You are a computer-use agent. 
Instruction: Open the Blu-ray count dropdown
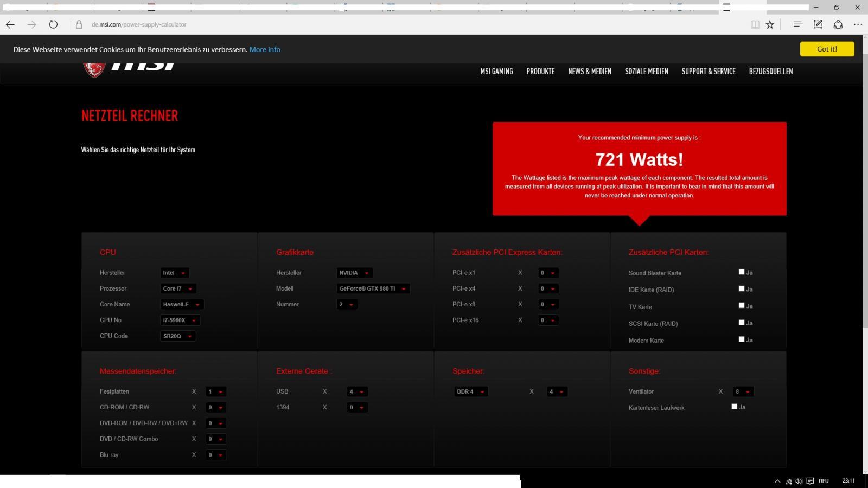pyautogui.click(x=216, y=454)
